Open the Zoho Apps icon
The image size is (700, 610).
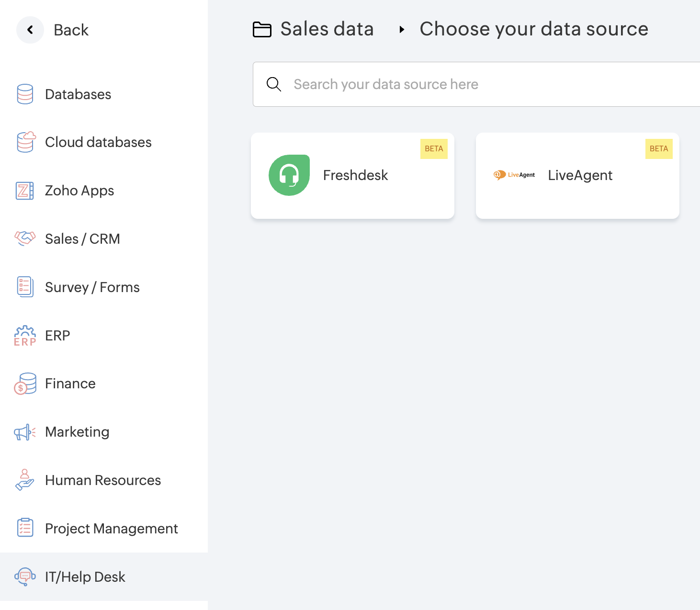coord(25,191)
